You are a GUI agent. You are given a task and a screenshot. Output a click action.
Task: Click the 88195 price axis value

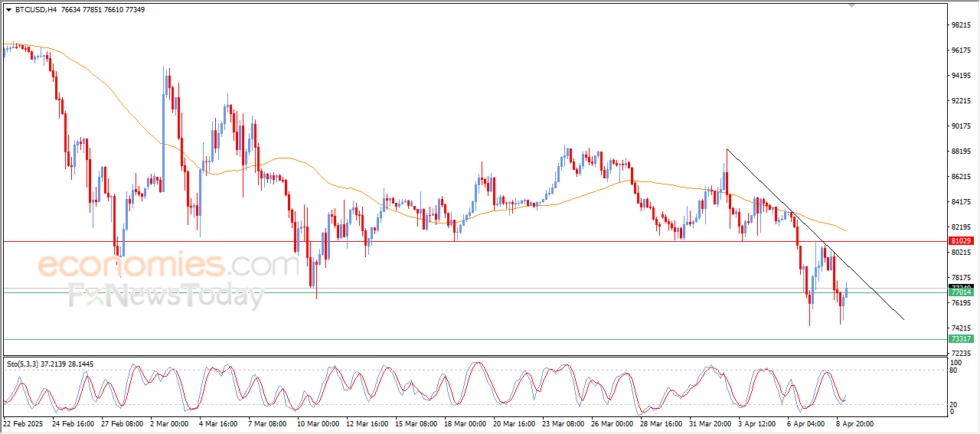962,152
